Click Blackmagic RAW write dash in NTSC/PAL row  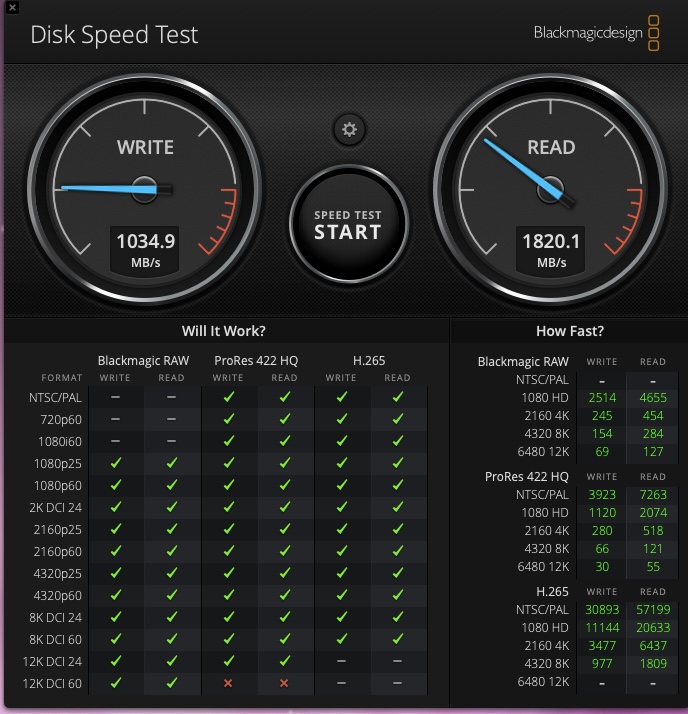point(116,397)
